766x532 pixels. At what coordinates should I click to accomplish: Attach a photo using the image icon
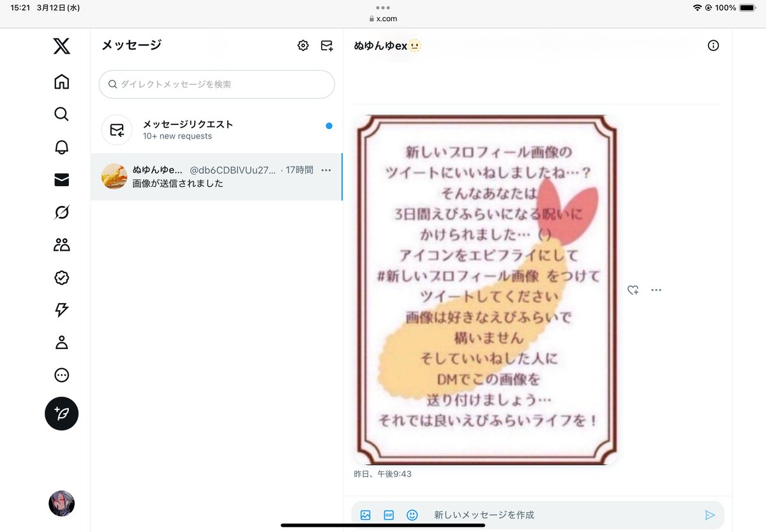click(365, 514)
